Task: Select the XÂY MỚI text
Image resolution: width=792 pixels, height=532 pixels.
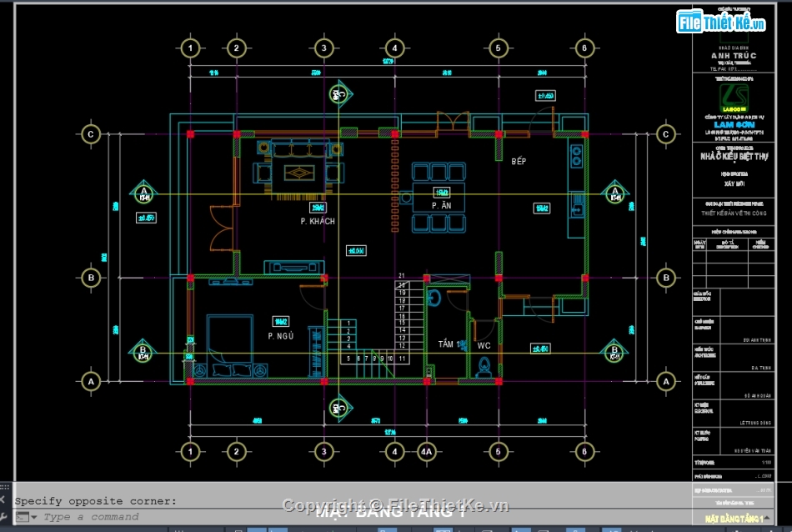Action: (x=734, y=184)
